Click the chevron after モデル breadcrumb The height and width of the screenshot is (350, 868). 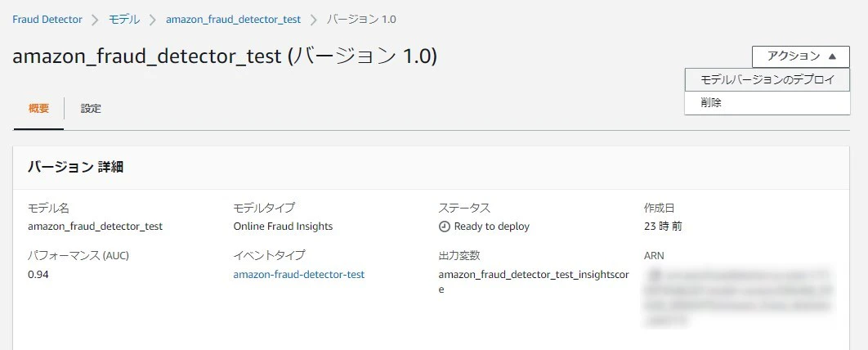(x=153, y=19)
